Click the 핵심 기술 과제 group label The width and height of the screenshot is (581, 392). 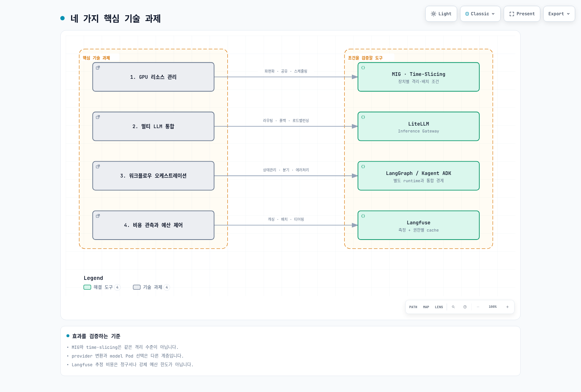(96, 58)
